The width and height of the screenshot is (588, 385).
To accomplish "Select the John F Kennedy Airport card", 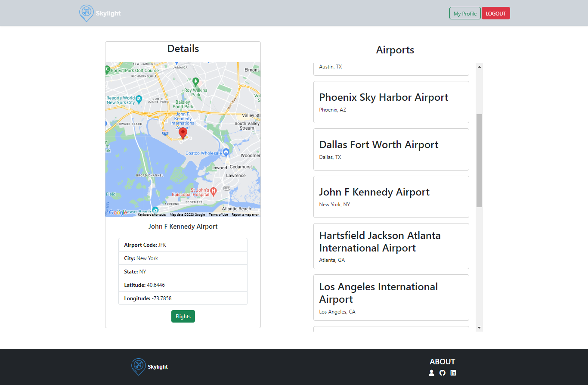I will [391, 197].
